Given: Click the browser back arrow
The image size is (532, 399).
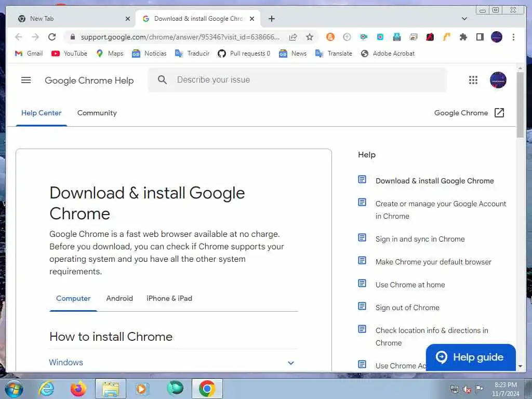Looking at the screenshot, I should click(19, 37).
